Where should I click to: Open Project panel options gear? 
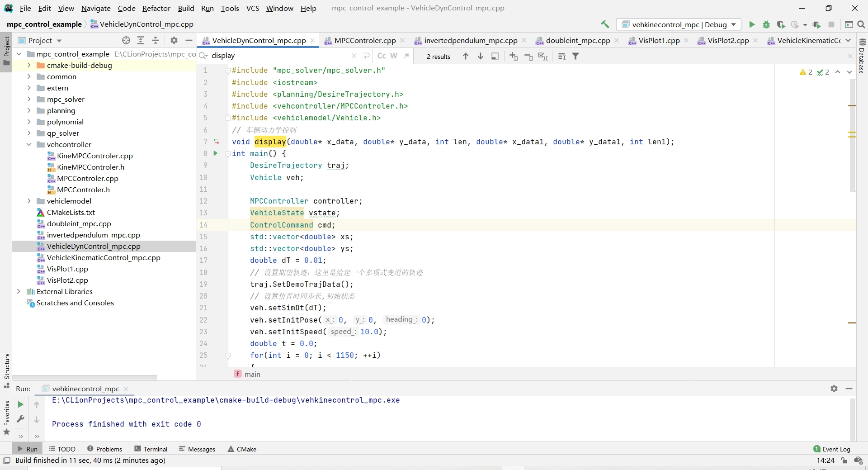pyautogui.click(x=173, y=40)
